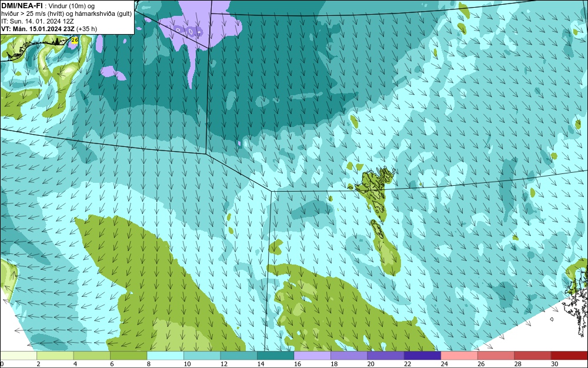Click the "Vindur (10m) og" label
The image size is (588, 368).
(72, 6)
